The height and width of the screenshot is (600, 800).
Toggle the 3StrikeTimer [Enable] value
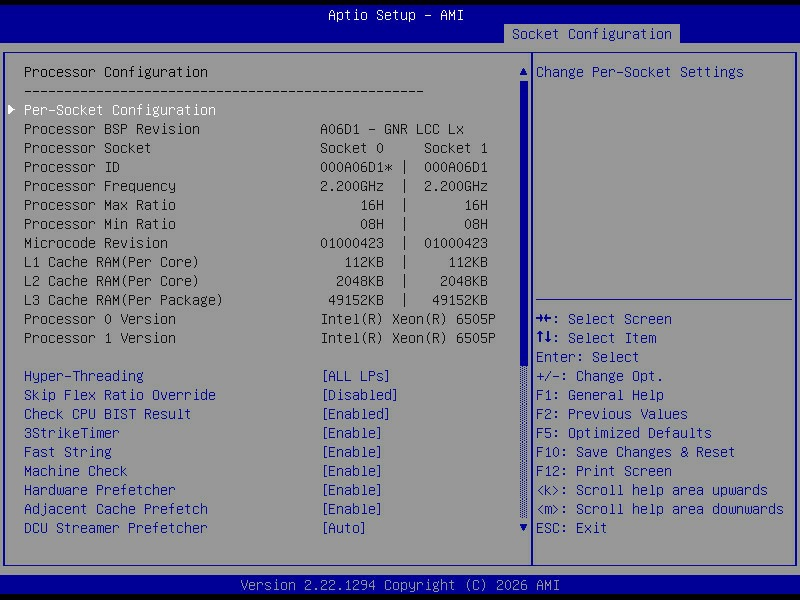click(x=352, y=433)
